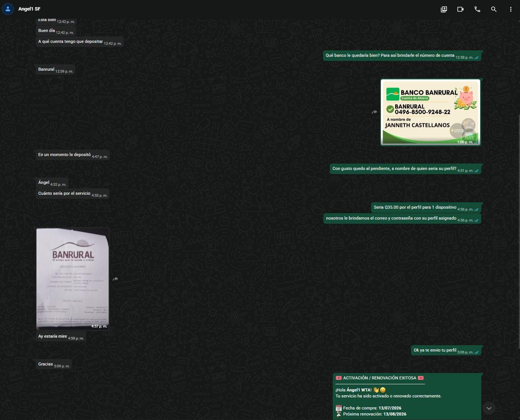Select message "A qué cuenta tengo que depositar"
The width and height of the screenshot is (520, 420).
coord(80,42)
